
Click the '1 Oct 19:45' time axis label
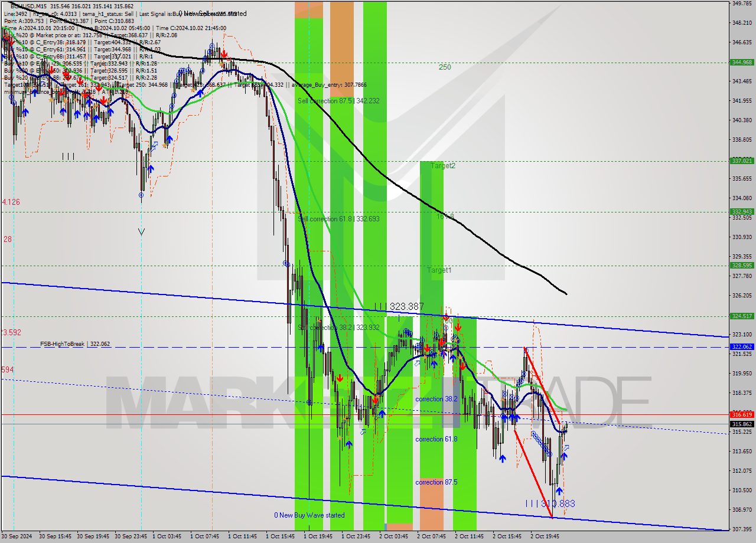coord(318,537)
